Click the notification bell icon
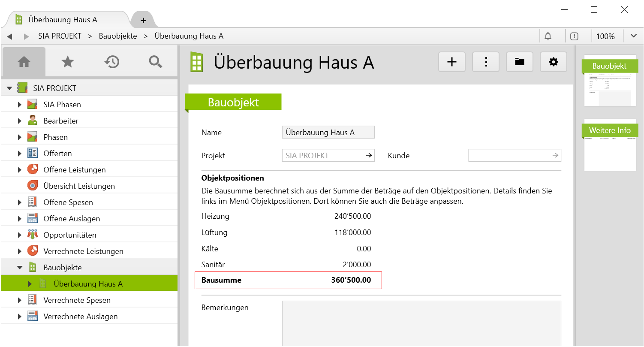 548,36
